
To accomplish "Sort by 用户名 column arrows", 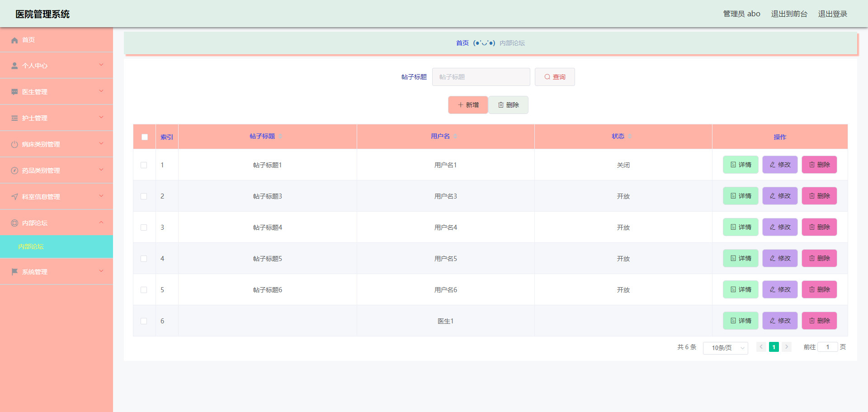I will (x=455, y=136).
